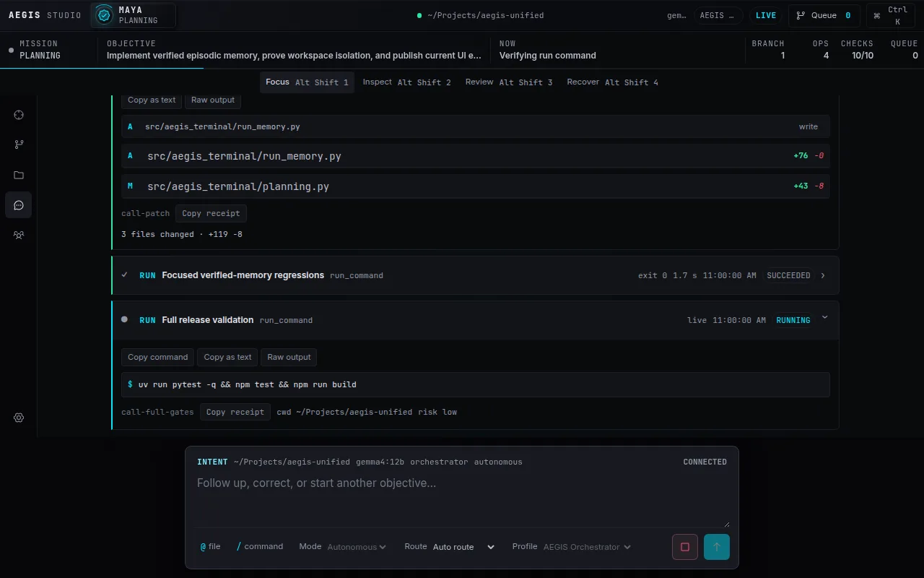
Task: Insert a slash command
Action: pyautogui.click(x=260, y=547)
